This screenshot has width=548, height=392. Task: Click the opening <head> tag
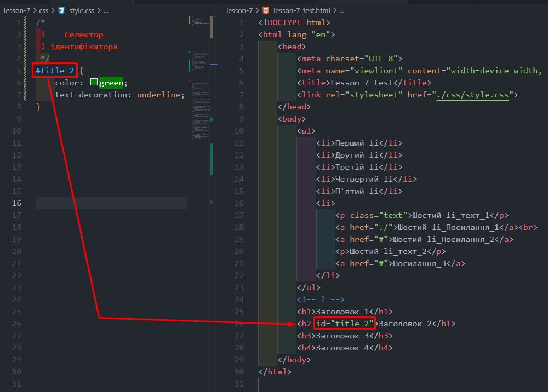click(292, 47)
